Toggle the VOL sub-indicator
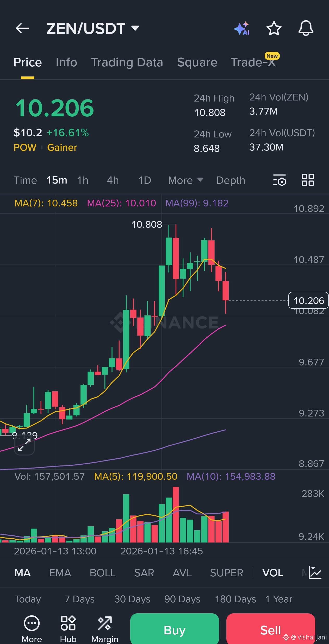 click(x=272, y=573)
